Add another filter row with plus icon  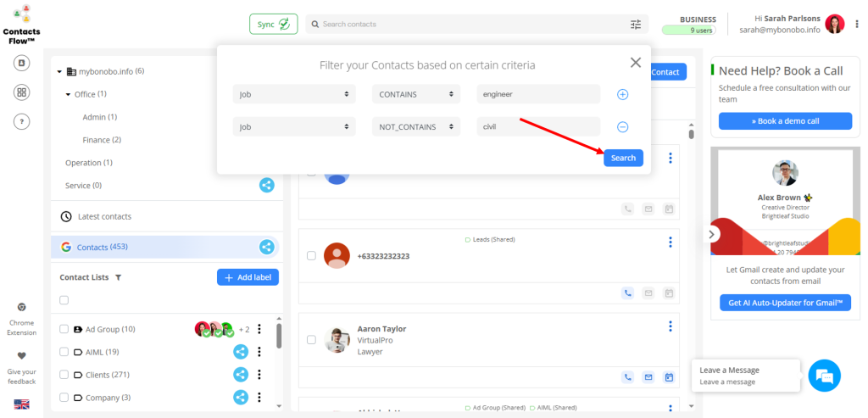[622, 94]
